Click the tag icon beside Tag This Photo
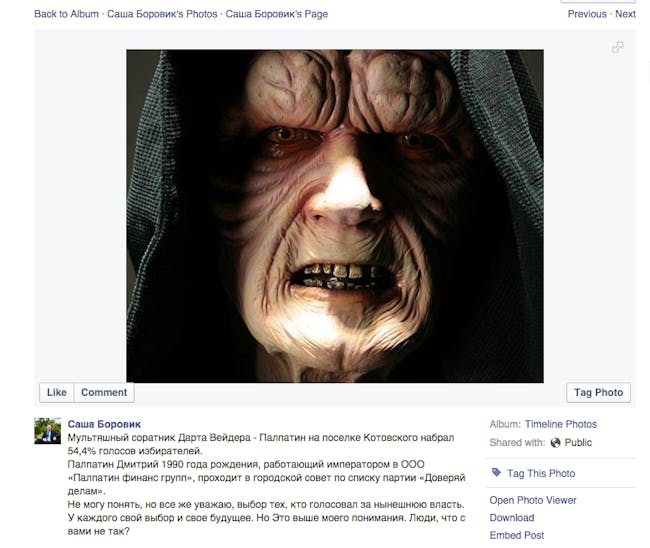Screen dimensions: 650x548 click(496, 473)
